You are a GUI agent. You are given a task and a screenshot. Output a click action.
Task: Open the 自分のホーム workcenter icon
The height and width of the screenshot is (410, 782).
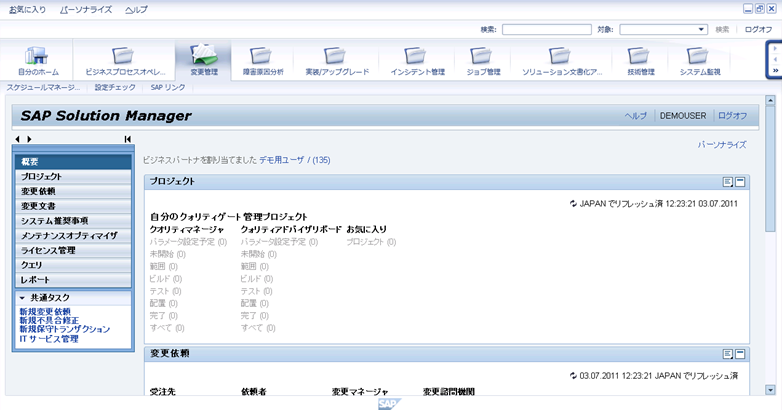37,60
